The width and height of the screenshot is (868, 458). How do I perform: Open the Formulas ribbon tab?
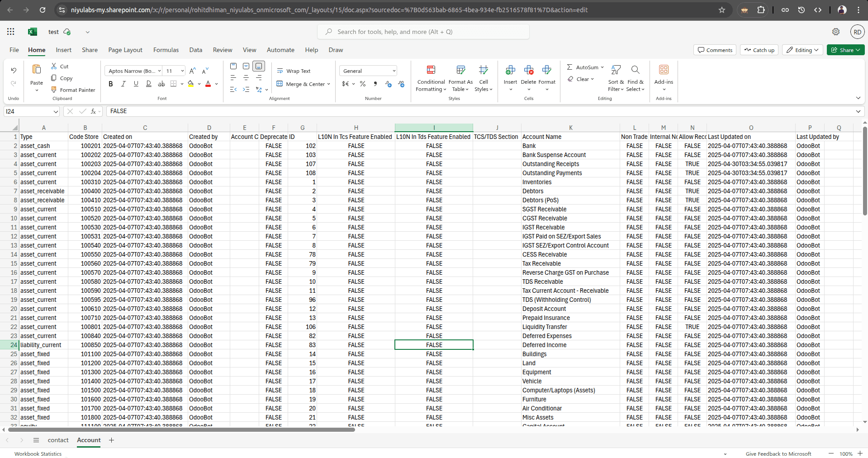166,50
